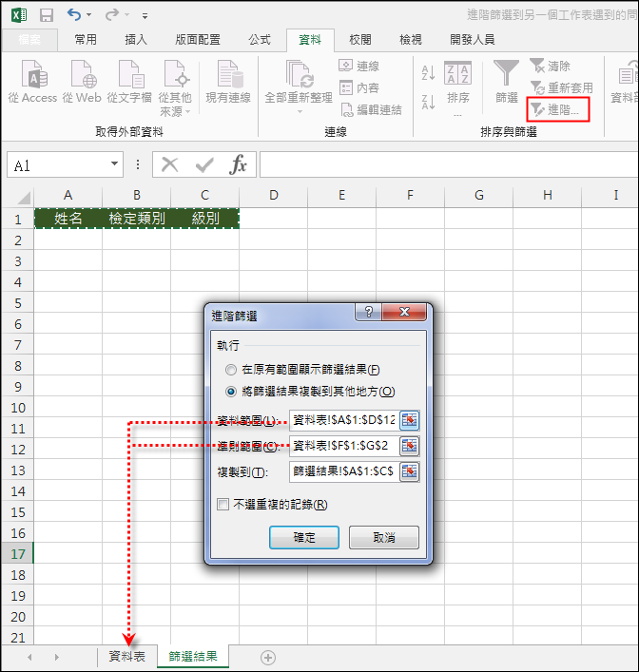This screenshot has height=672, width=639.
Task: Switch to the 插入 tab
Action: click(x=136, y=40)
